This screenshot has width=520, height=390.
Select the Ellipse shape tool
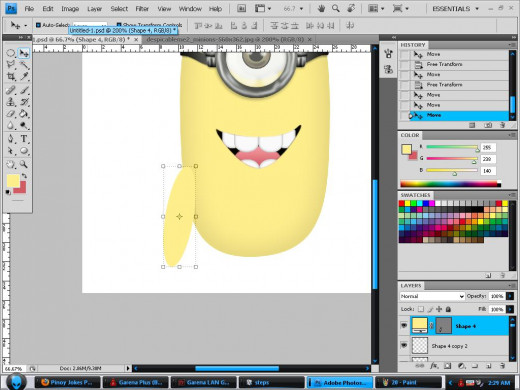pos(24,151)
